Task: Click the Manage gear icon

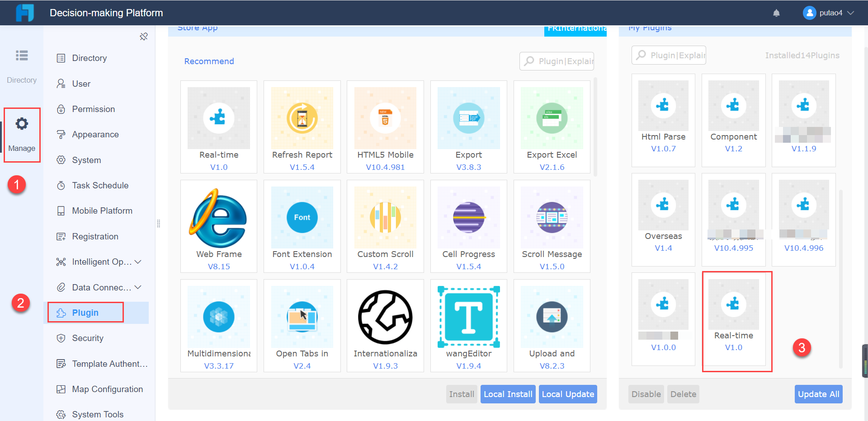Action: coord(22,124)
